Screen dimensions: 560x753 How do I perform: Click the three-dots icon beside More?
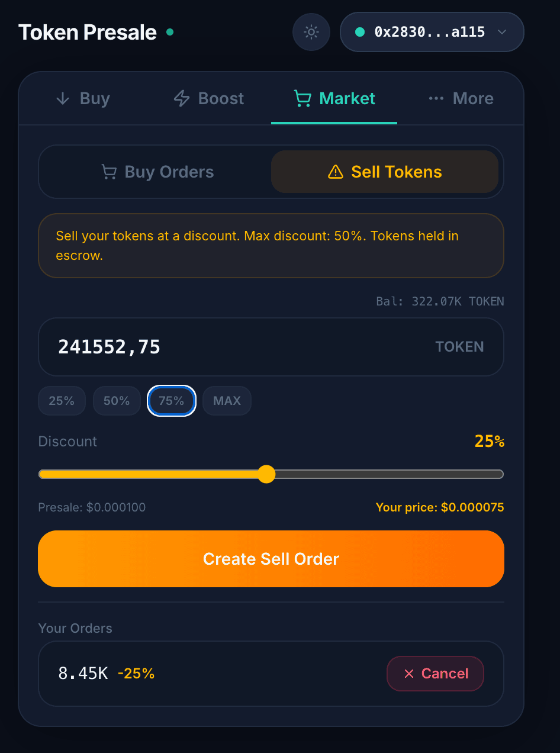pos(436,98)
